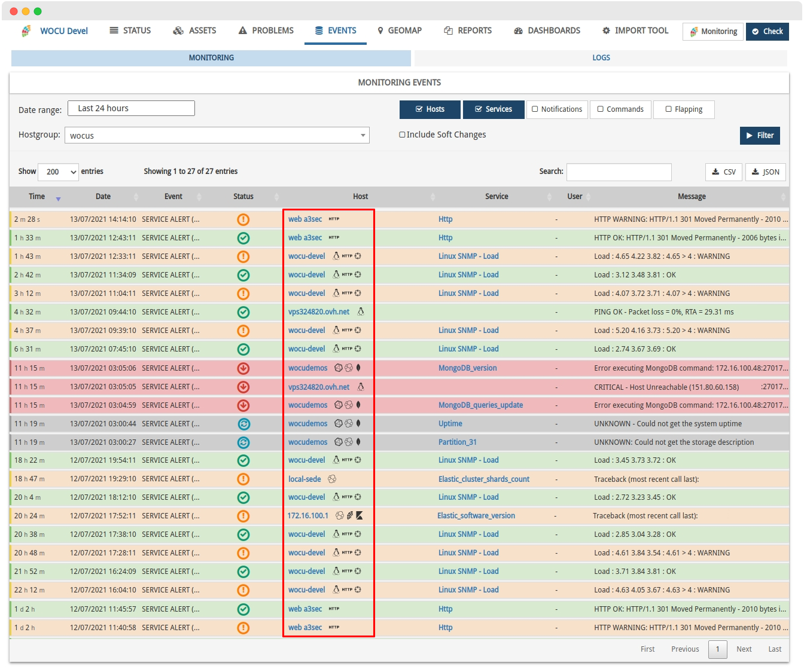The height and width of the screenshot is (672, 804).
Task: Click critical status icon for MongoDB_version row
Action: pos(243,368)
